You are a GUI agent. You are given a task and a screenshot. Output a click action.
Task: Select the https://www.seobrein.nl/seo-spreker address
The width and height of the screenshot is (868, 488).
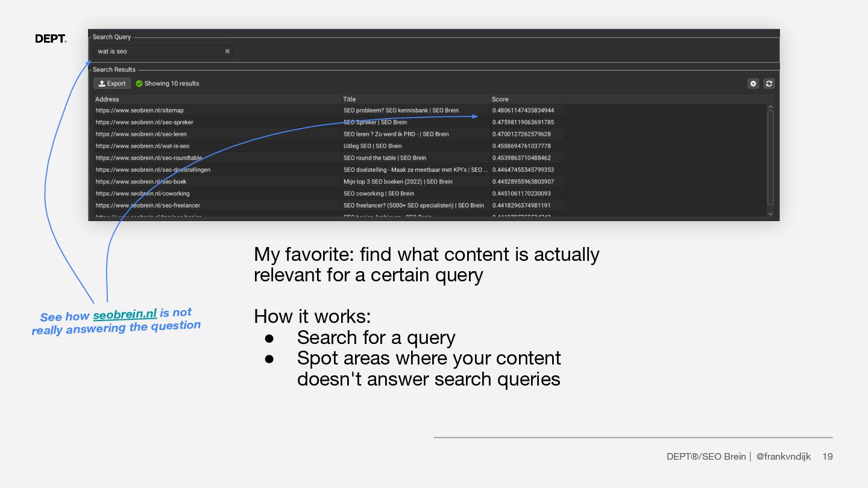144,122
